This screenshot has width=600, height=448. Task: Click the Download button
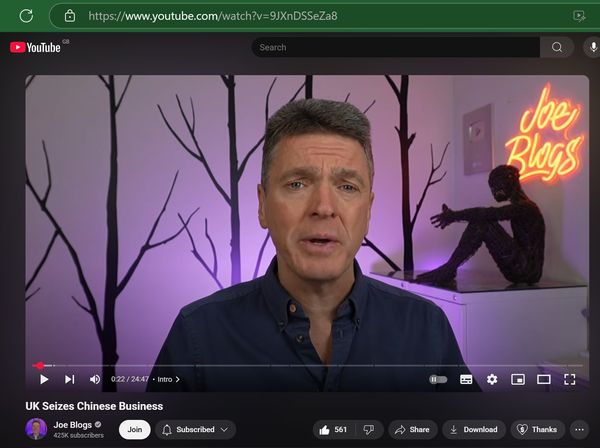click(x=474, y=429)
